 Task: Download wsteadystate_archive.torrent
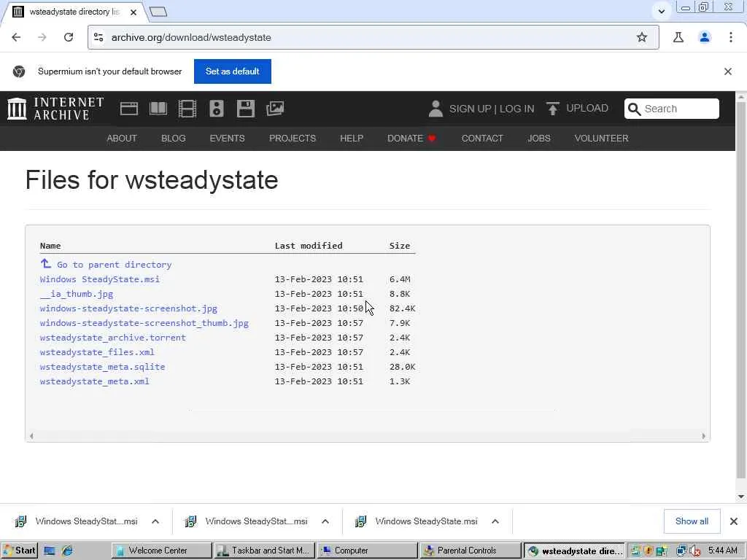(113, 338)
